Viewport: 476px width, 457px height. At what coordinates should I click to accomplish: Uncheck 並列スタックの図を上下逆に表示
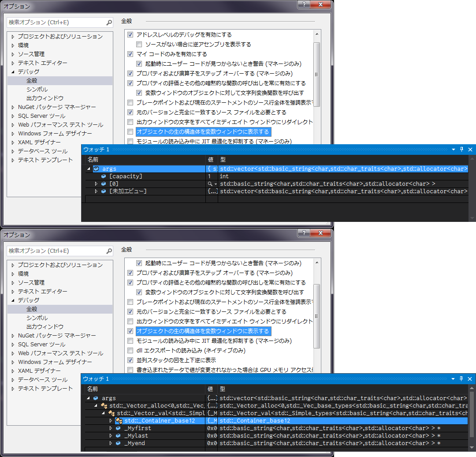click(x=130, y=360)
